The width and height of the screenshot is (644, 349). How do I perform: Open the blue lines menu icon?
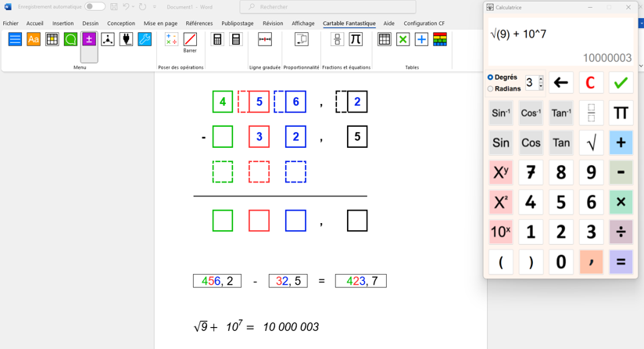[x=15, y=39]
